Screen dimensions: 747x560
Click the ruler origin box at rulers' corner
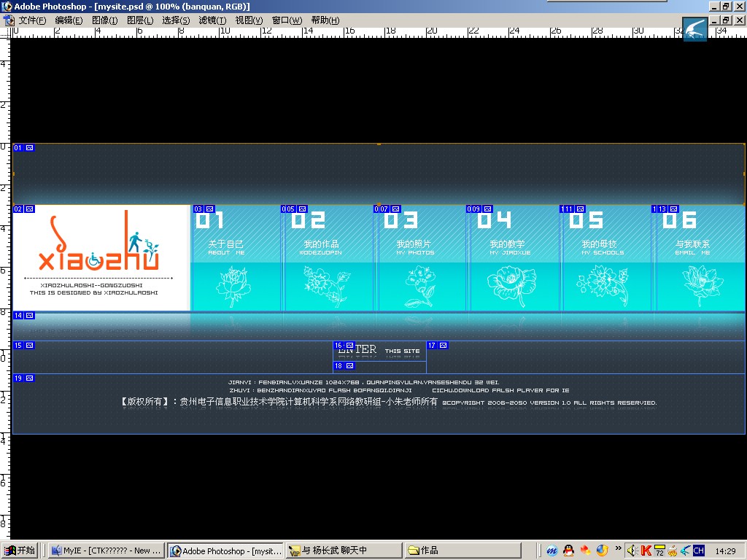point(5,32)
